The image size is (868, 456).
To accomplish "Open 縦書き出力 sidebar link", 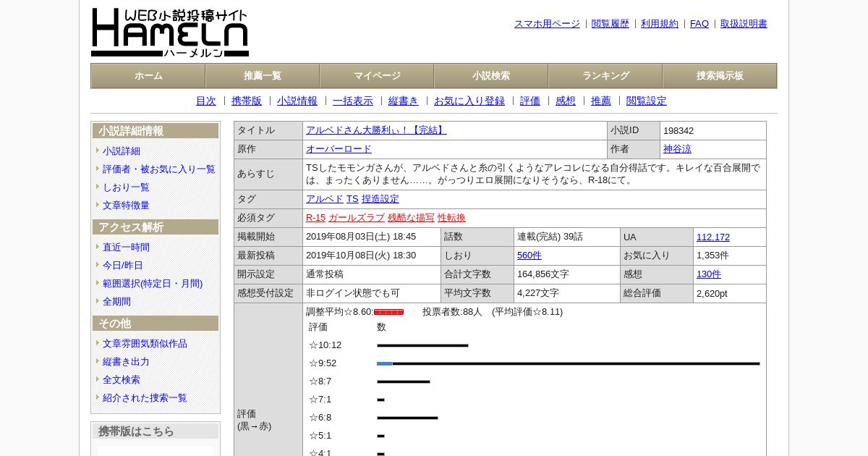I will tap(126, 362).
